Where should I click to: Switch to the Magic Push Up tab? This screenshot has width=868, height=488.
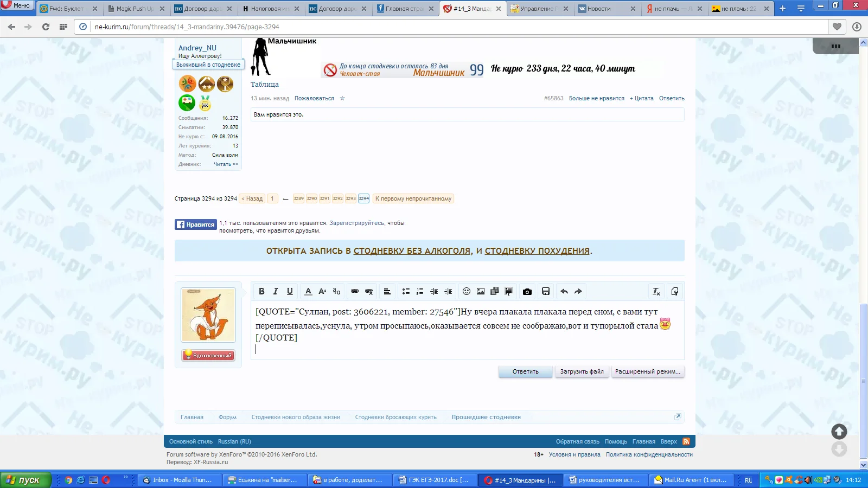tap(135, 9)
